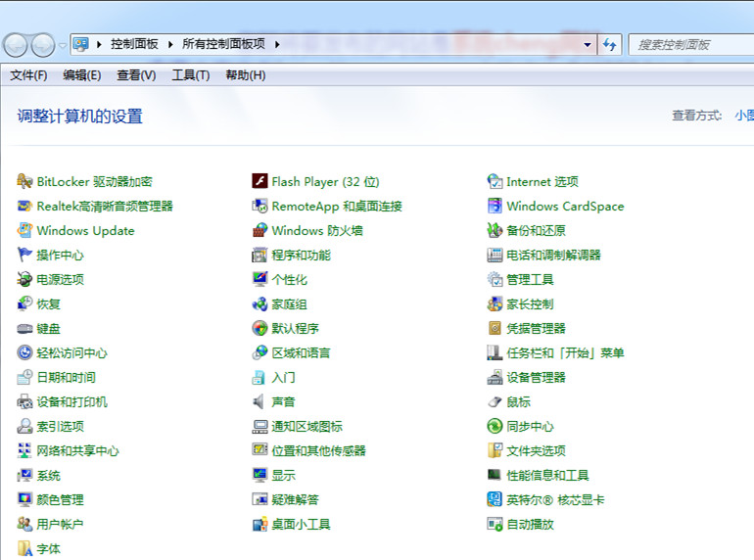
Task: Click the 声音 speaker icon
Action: 259,401
